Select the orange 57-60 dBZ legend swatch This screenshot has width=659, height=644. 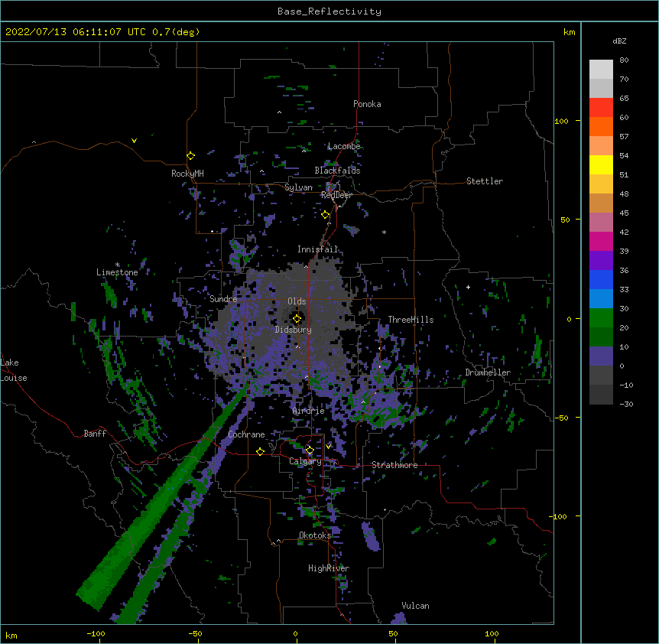coord(601,126)
